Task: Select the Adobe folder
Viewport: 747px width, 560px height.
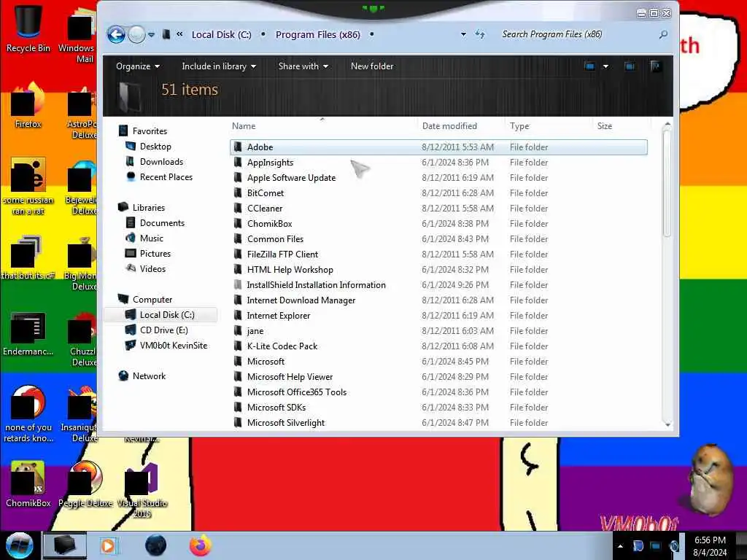Action: [x=438, y=147]
